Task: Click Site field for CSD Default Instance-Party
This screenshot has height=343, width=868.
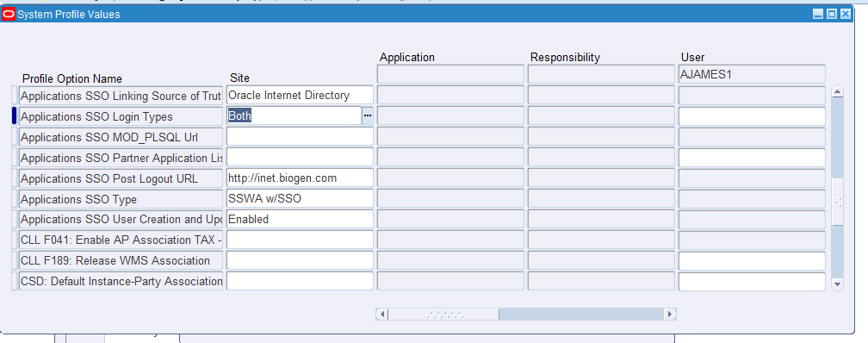Action: tap(300, 281)
